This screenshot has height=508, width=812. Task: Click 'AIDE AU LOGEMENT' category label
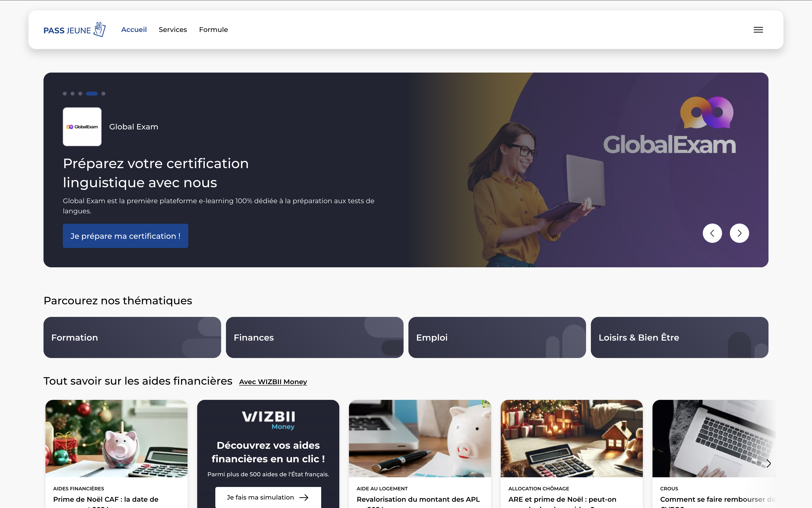[x=382, y=488]
